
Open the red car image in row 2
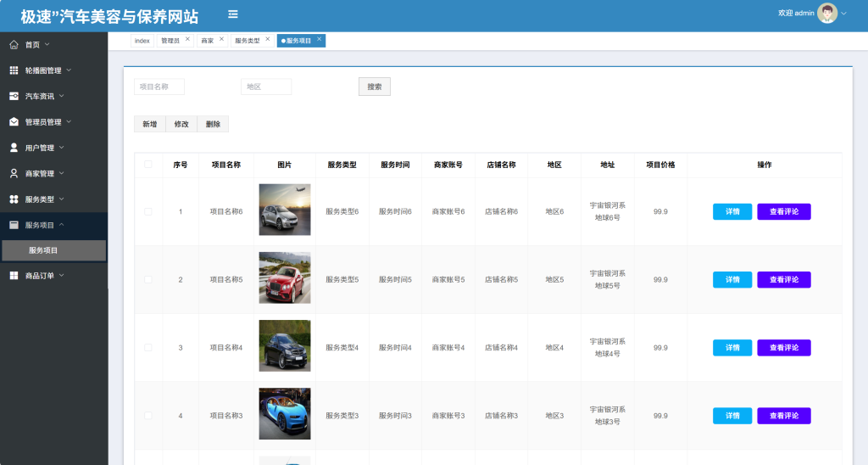click(285, 277)
